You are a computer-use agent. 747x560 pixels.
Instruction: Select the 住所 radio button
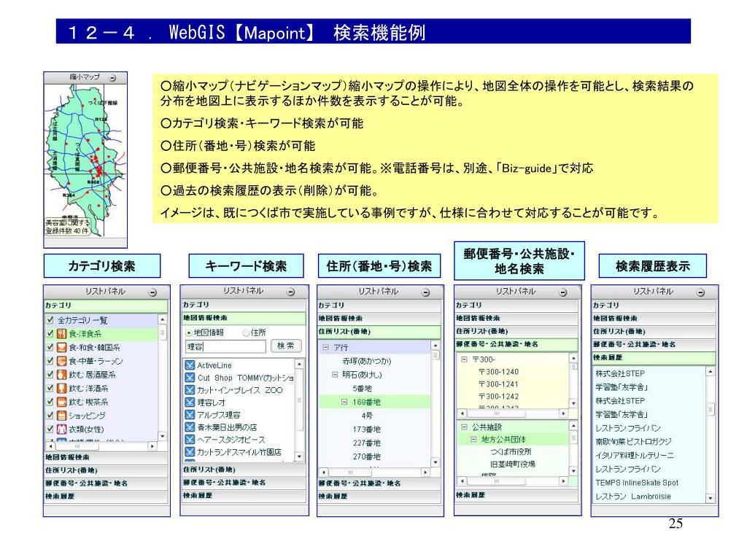247,332
